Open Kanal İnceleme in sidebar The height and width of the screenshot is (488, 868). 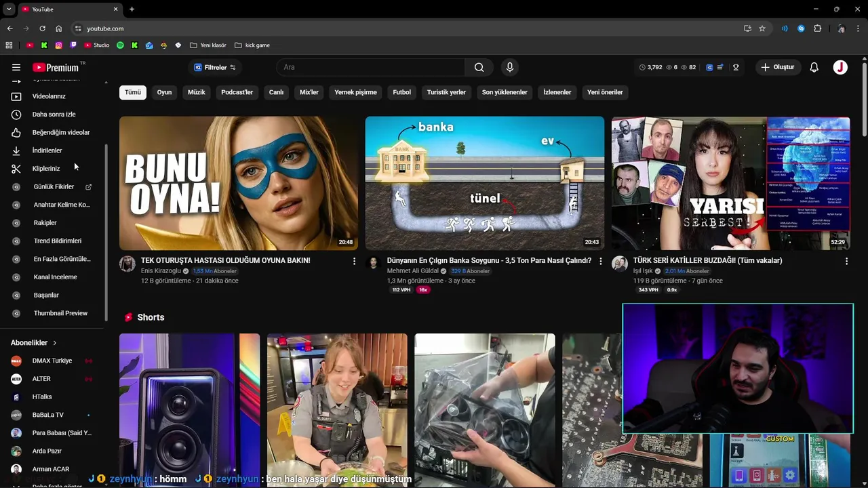[x=54, y=277]
